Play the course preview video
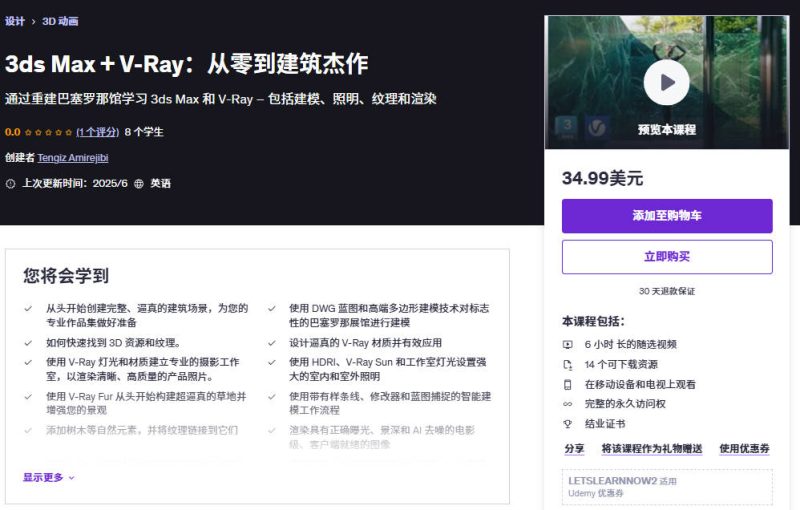This screenshot has height=510, width=800. tap(666, 82)
